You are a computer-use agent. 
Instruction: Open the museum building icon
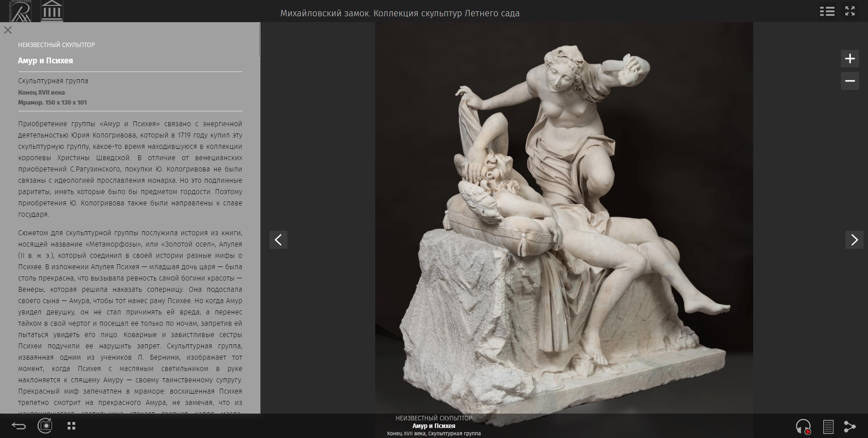click(x=52, y=11)
